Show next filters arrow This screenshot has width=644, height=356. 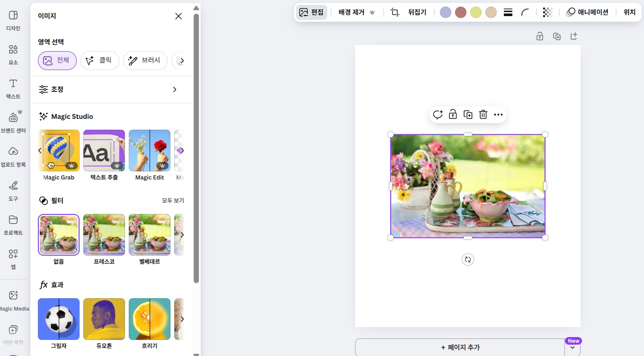click(x=182, y=235)
